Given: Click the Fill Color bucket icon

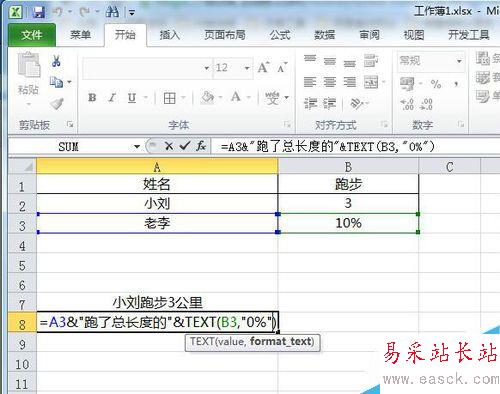Looking at the screenshot, I should click(207, 97).
